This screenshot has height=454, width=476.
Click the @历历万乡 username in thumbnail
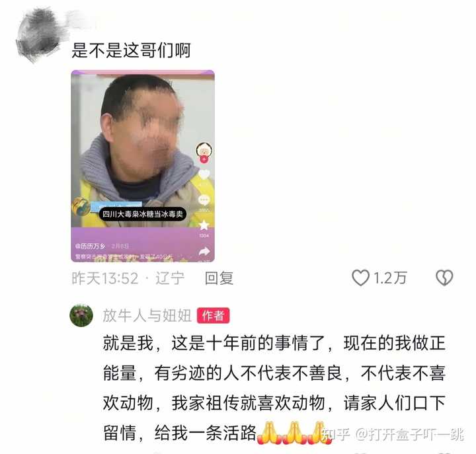[x=91, y=246]
